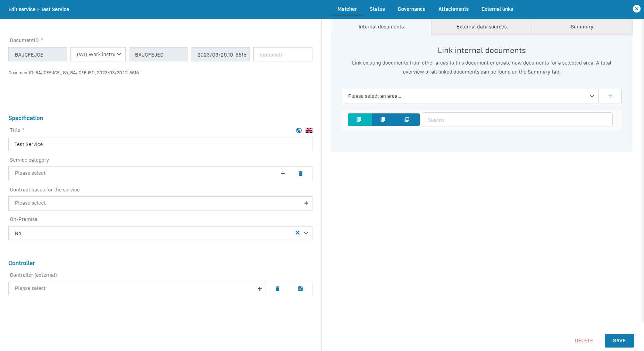This screenshot has height=351, width=644.
Task: Click the Title input field
Action: 160,144
